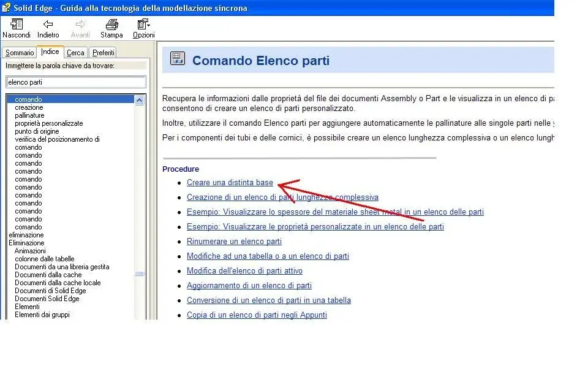This screenshot has height=368, width=588.
Task: Open 'Creare una distinta base' link
Action: point(230,183)
